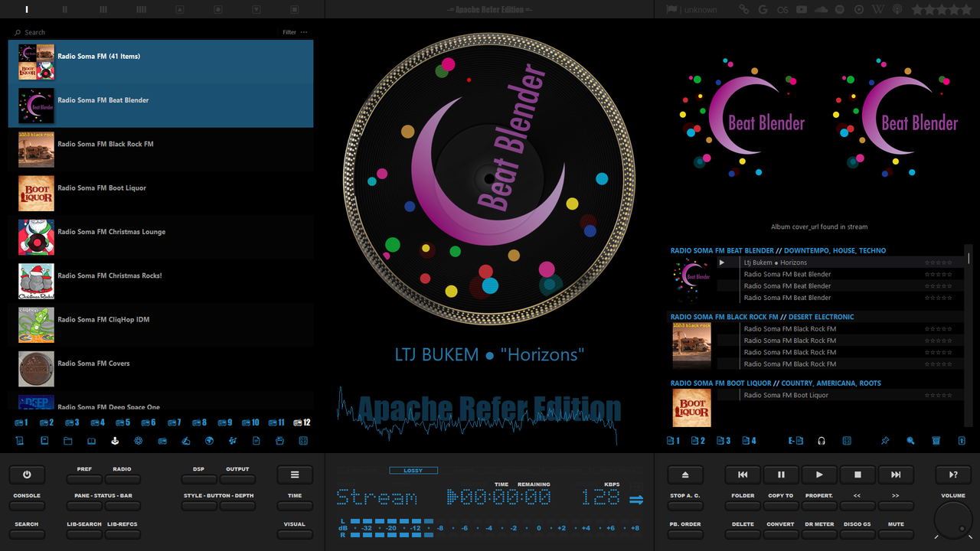
Task: Select the joystick icon
Action: point(115,441)
